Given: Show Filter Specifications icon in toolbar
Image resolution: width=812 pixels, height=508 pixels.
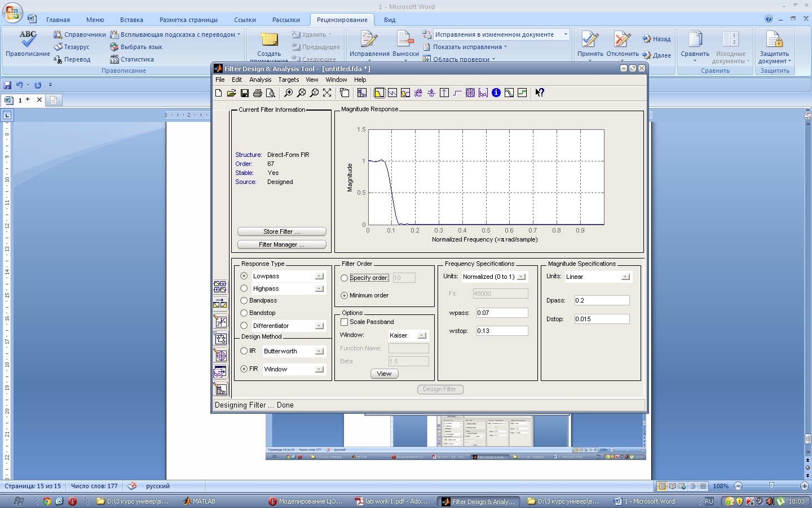Looking at the screenshot, I should 362,93.
